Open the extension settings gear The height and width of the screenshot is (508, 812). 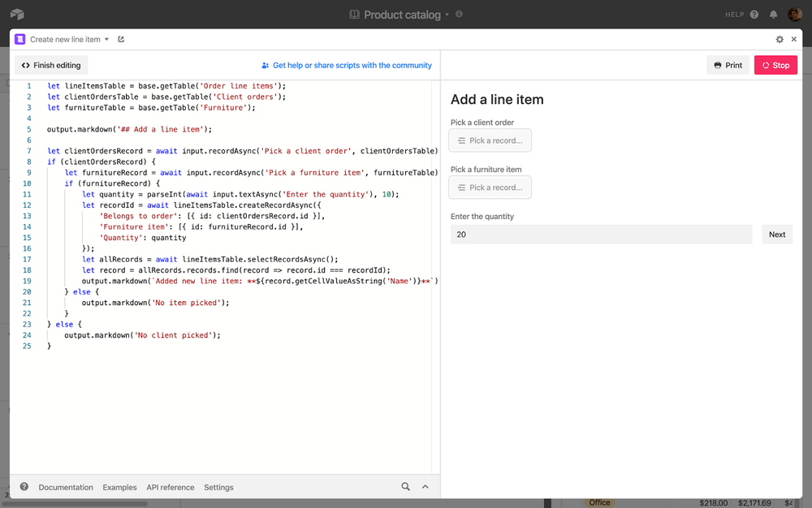[780, 38]
